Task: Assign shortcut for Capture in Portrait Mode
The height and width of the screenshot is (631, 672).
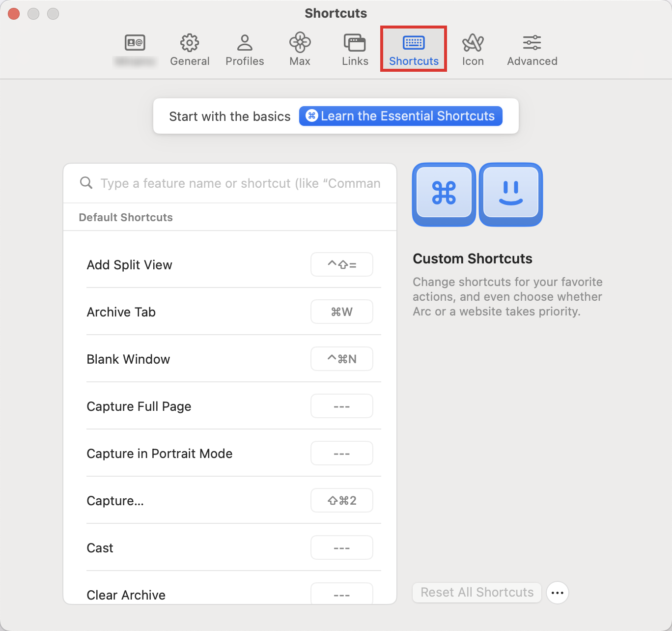Action: click(x=341, y=453)
